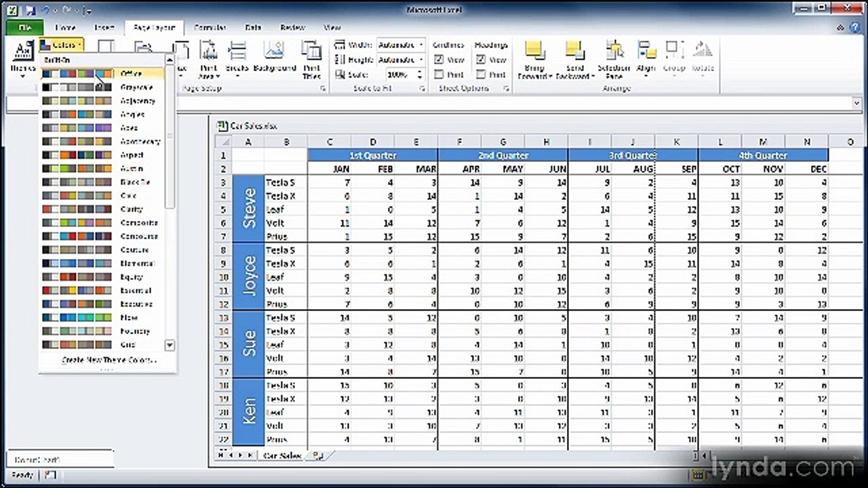The image size is (868, 488).
Task: Open the Scale to Fit dialog launcher
Action: tap(422, 89)
